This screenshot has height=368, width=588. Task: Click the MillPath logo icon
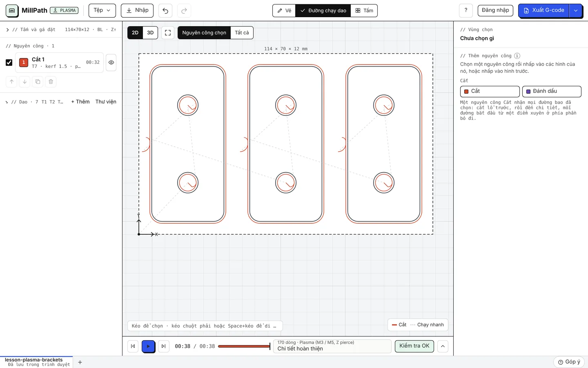coord(12,11)
